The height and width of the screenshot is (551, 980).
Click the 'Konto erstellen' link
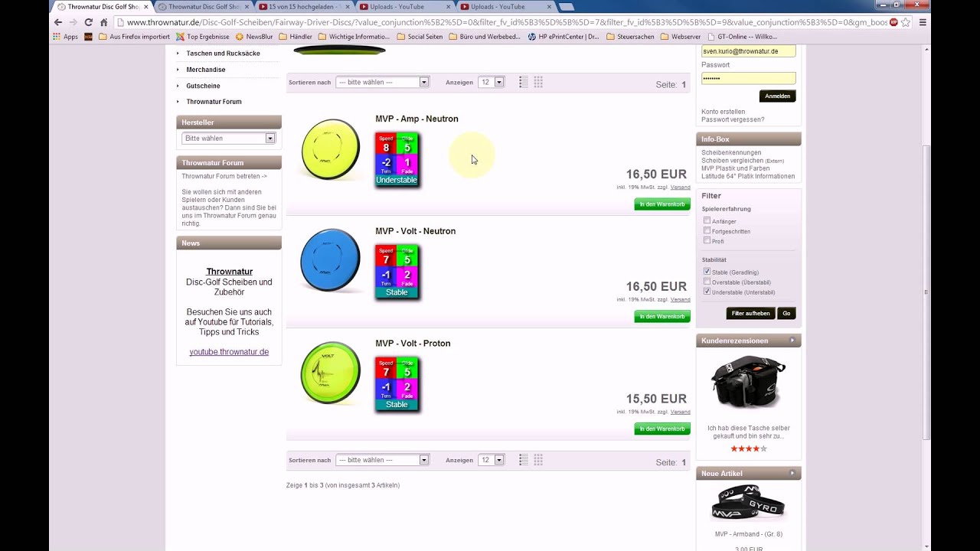pyautogui.click(x=723, y=112)
